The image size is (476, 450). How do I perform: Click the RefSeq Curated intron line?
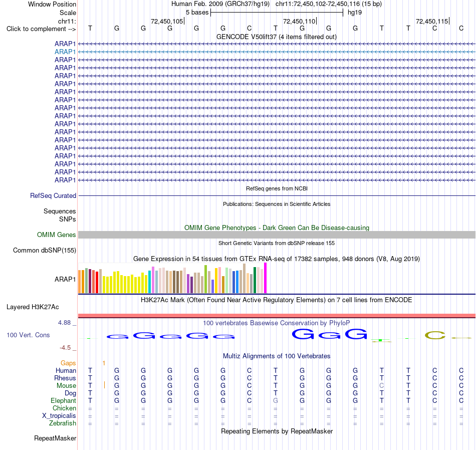tap(277, 195)
